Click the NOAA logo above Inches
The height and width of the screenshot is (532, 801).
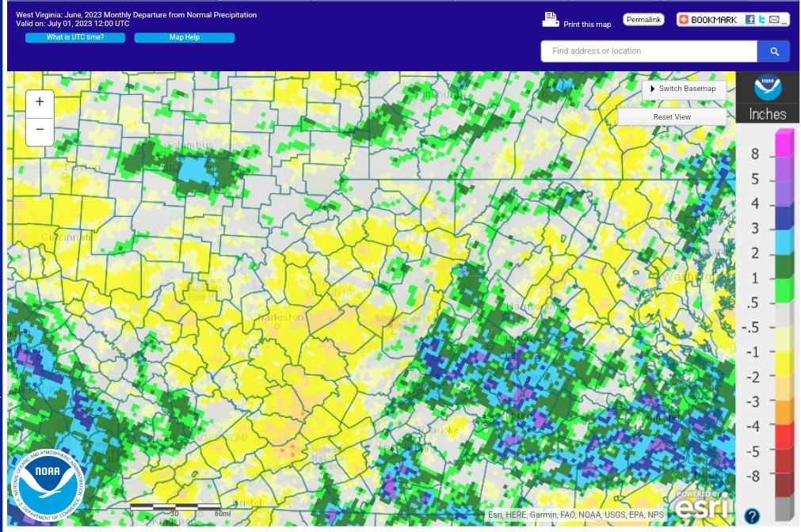point(767,87)
